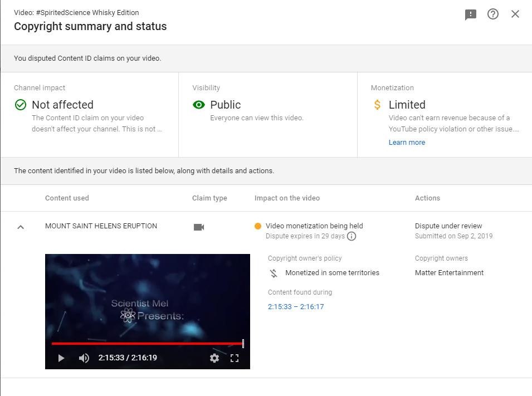Click the Content used column header
The width and height of the screenshot is (532, 396).
point(67,198)
